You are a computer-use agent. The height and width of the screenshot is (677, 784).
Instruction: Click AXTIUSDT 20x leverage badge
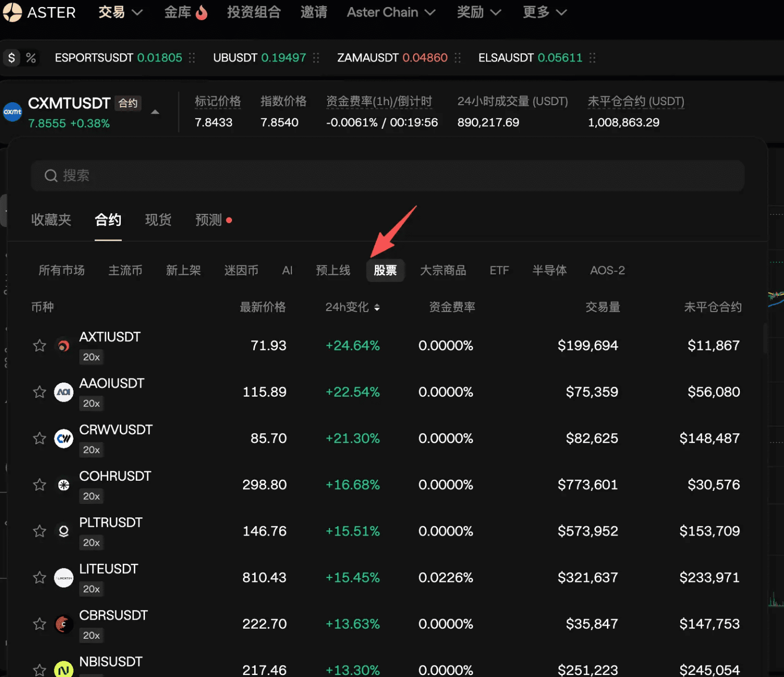92,357
